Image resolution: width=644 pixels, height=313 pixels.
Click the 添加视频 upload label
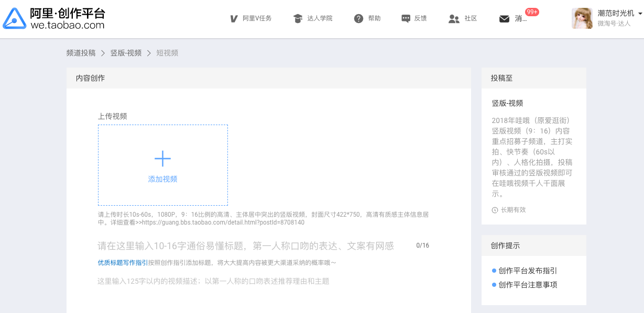click(162, 179)
